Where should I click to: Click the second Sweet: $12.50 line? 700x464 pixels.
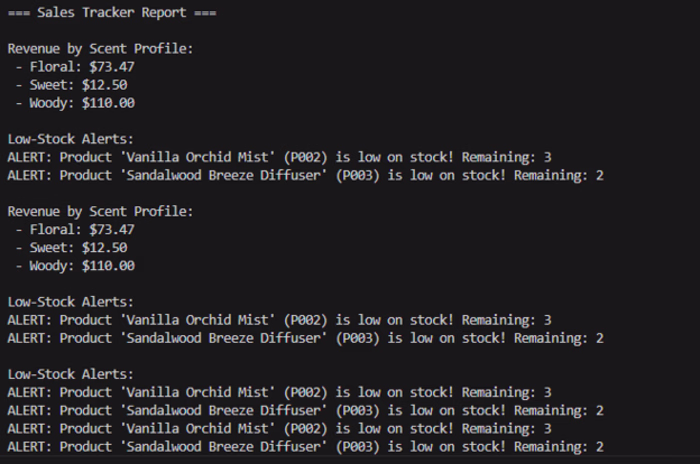pos(71,247)
